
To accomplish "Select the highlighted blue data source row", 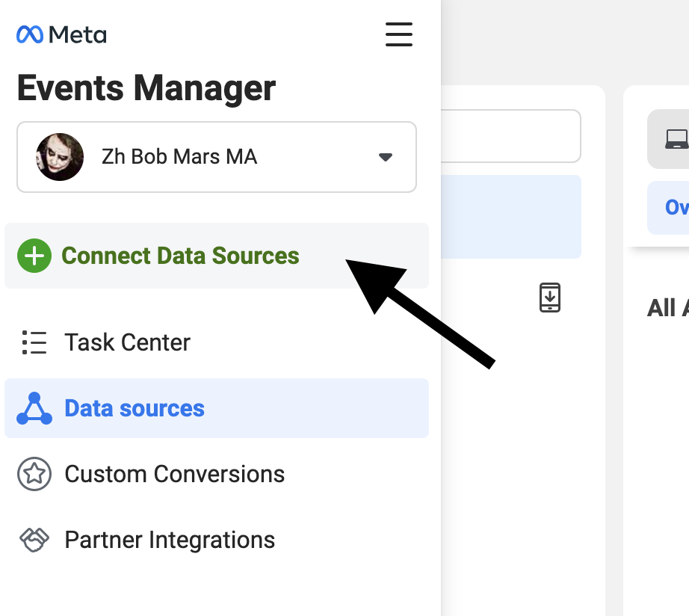I will (511, 217).
